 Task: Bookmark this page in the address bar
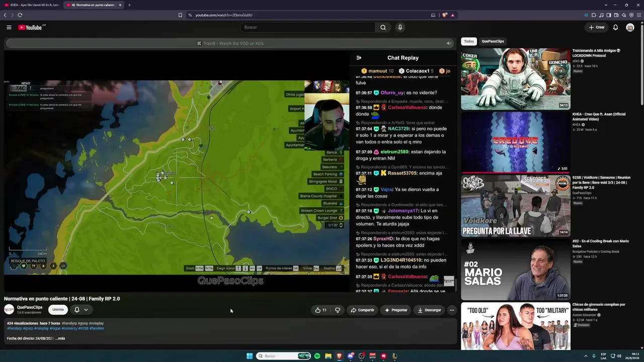click(180, 15)
